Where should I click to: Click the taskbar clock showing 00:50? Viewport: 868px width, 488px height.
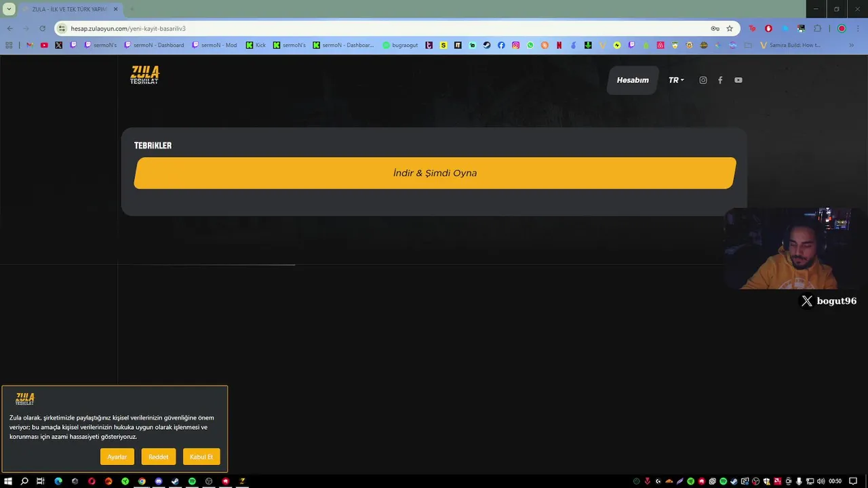click(x=835, y=481)
